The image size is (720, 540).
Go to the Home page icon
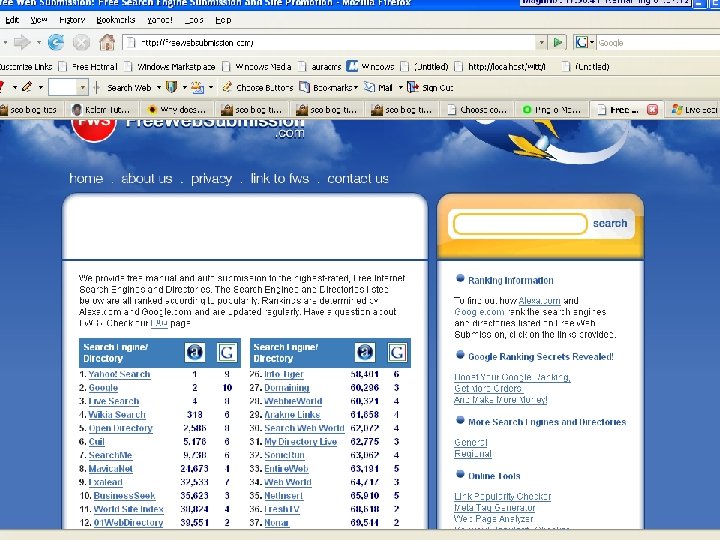pos(107,43)
